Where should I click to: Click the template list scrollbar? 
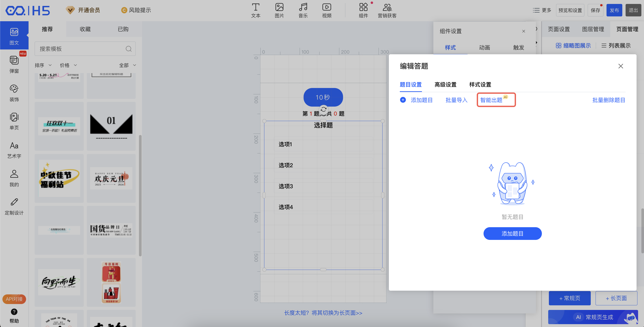[140, 195]
